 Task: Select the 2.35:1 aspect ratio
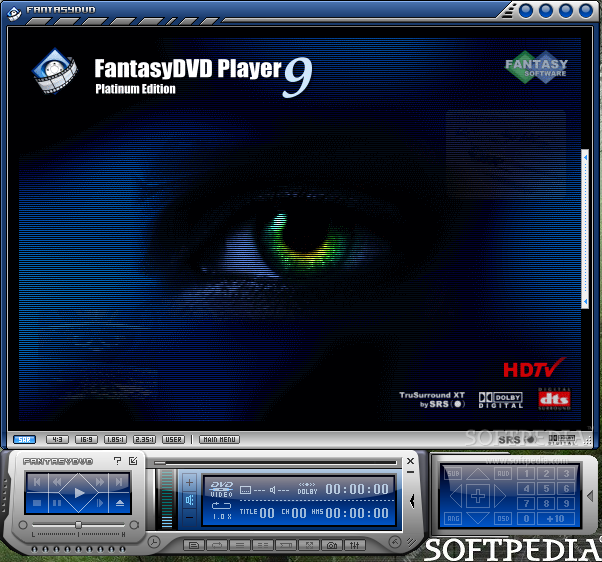pos(144,440)
